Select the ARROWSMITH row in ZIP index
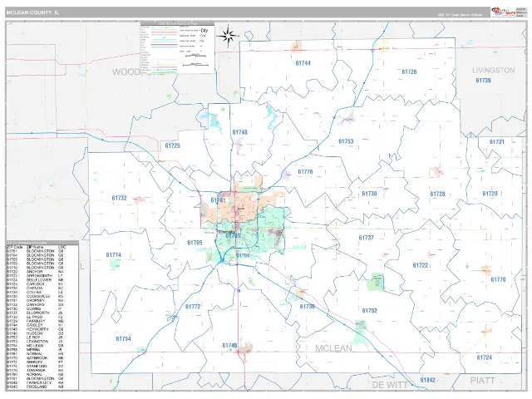This screenshot has height=399, width=532. [x=35, y=276]
